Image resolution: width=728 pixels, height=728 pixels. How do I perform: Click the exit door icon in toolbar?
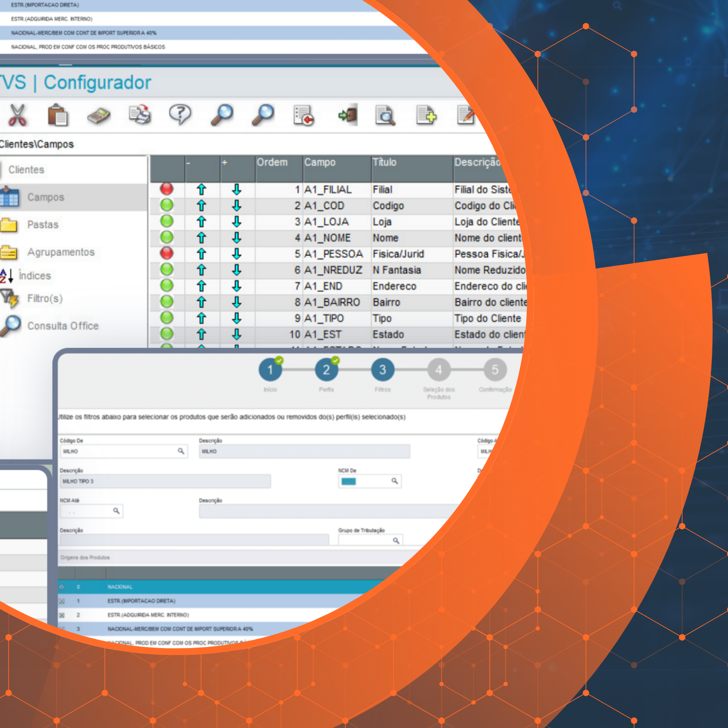tap(348, 115)
